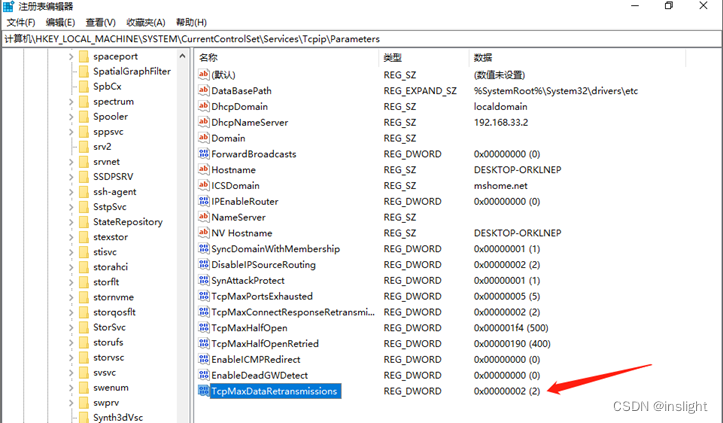Expand the sppsvc key arrow
This screenshot has width=723, height=423.
(71, 131)
